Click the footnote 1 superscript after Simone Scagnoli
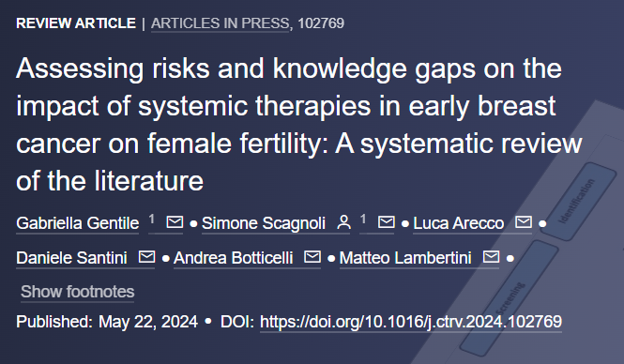This screenshot has height=364, width=624. [363, 219]
